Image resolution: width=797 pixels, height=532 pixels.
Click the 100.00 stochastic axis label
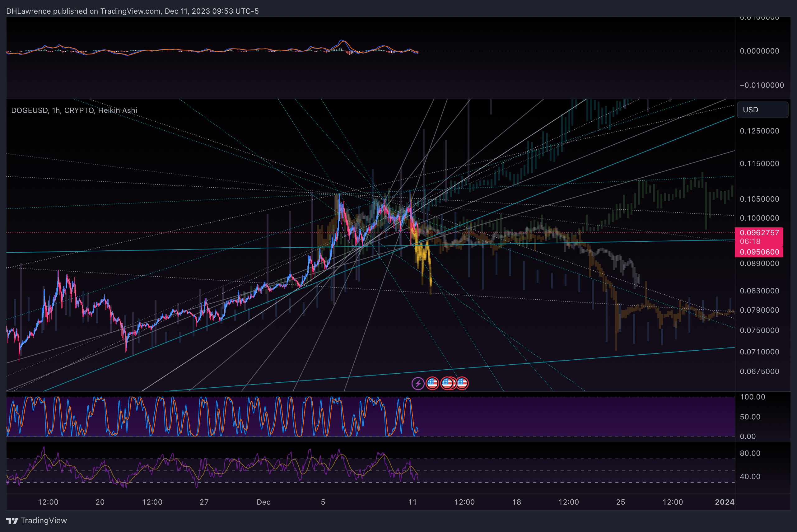click(753, 397)
